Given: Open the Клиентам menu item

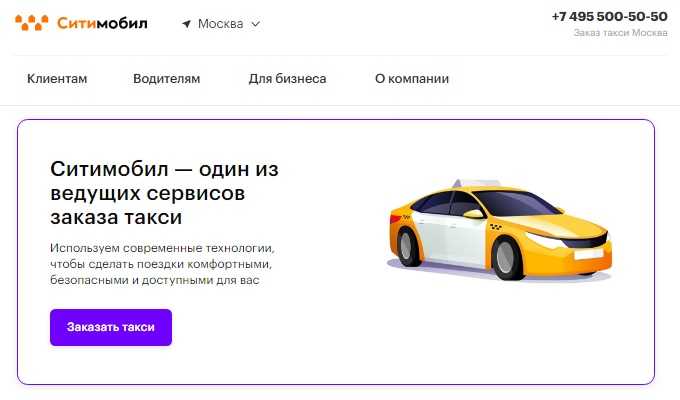Looking at the screenshot, I should click(57, 79).
